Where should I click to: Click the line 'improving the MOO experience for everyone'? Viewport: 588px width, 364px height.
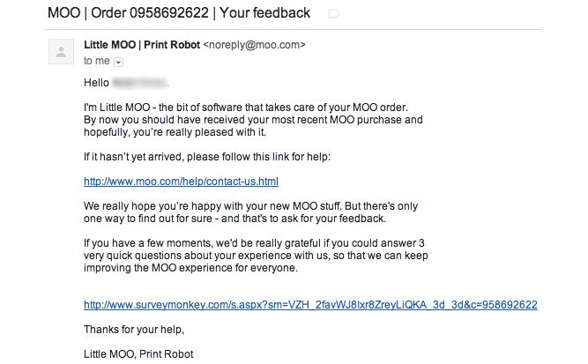(x=190, y=268)
